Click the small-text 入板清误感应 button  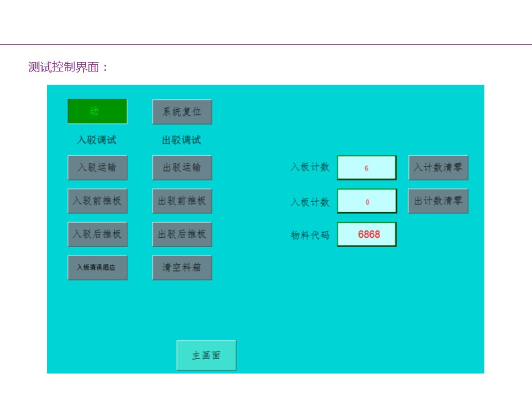98,267
